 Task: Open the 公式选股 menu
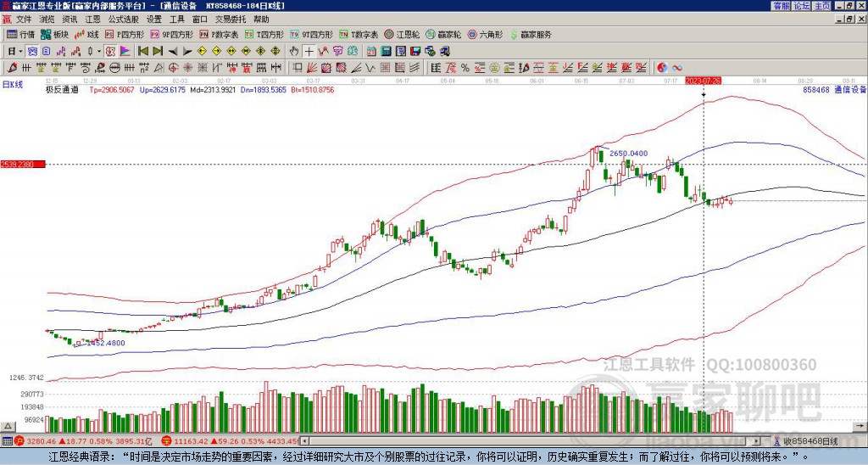click(x=124, y=20)
